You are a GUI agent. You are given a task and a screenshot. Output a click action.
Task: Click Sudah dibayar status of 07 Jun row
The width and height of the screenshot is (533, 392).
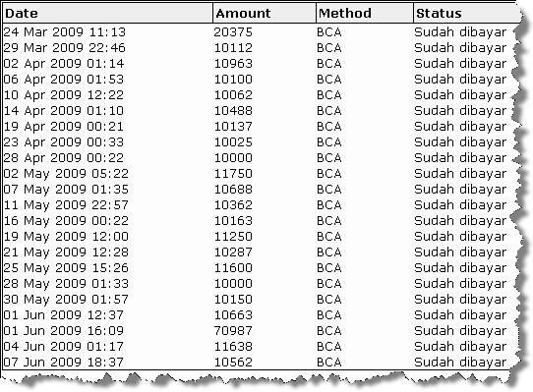(460, 363)
